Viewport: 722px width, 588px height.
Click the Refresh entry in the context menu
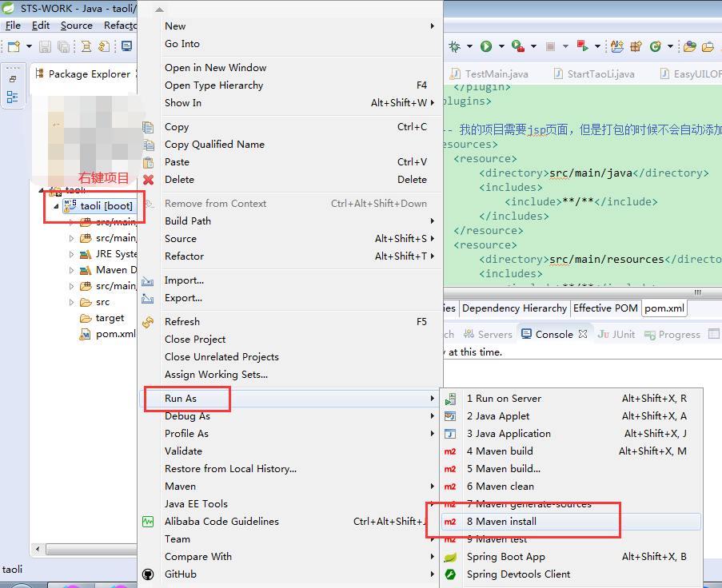coord(181,321)
